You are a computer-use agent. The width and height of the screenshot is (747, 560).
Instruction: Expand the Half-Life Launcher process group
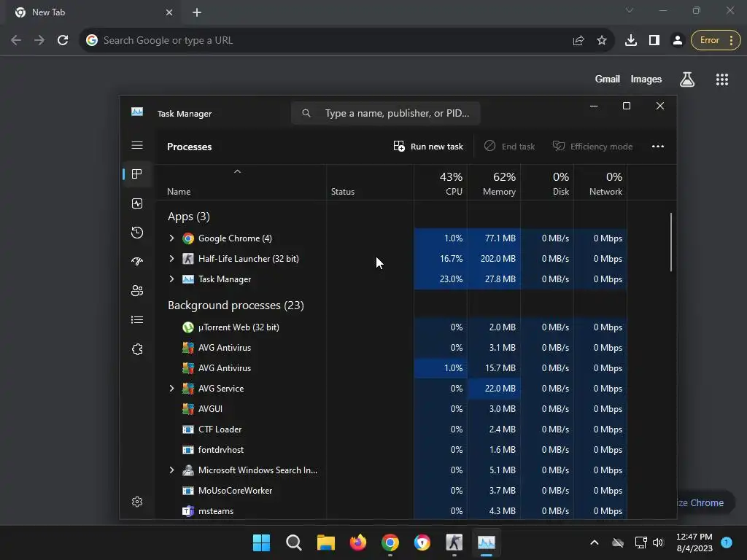(x=171, y=259)
